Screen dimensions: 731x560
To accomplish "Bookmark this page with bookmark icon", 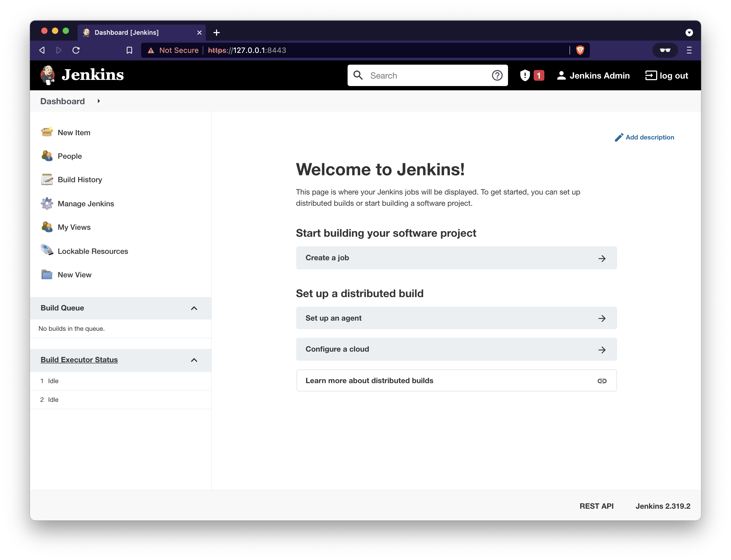I will pos(129,50).
